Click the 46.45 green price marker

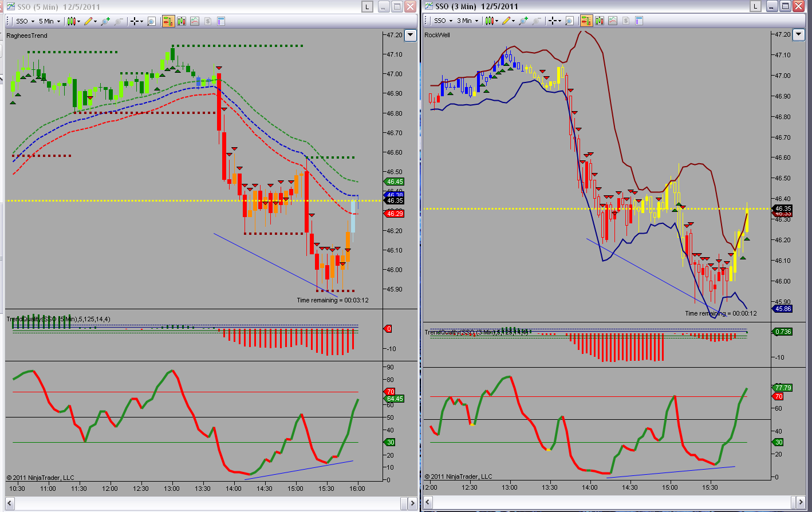395,182
